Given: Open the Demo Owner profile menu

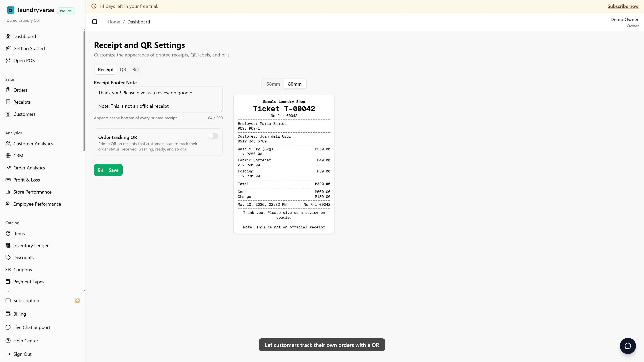Looking at the screenshot, I should coord(624,22).
